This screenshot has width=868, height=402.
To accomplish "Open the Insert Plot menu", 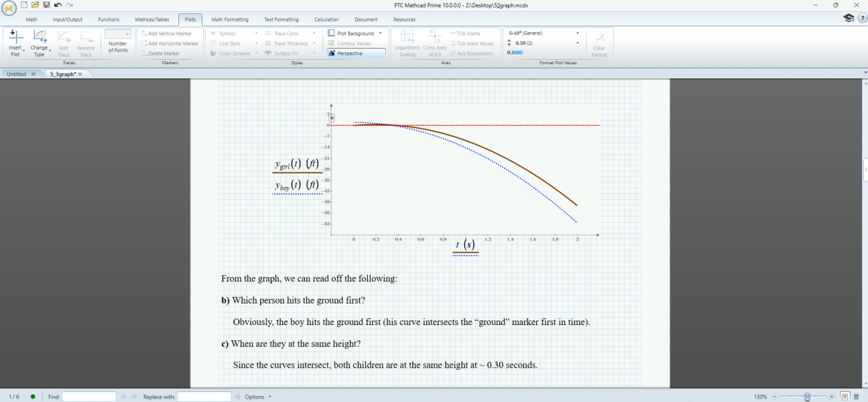I will point(15,44).
